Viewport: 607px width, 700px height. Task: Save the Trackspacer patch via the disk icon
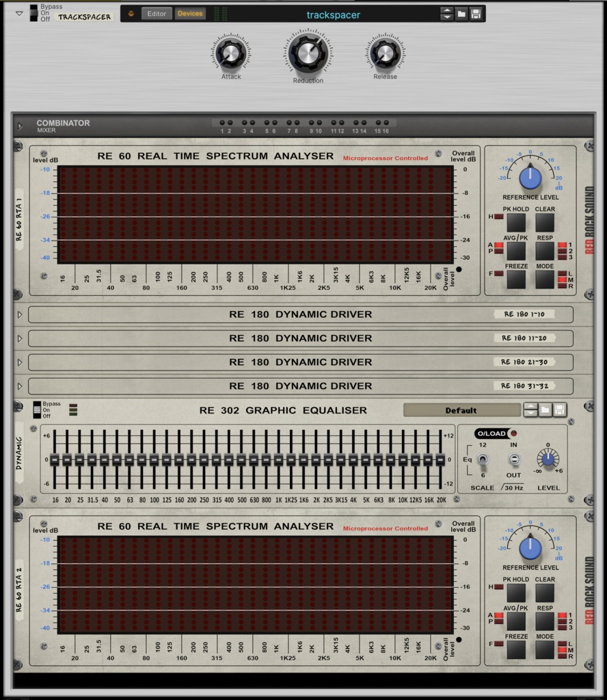tap(476, 13)
